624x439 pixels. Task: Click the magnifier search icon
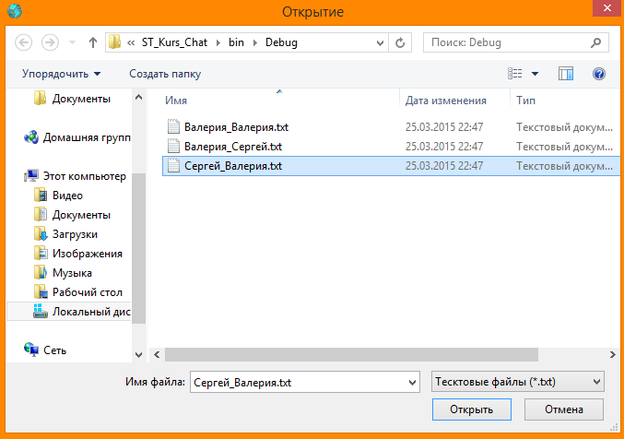click(596, 43)
